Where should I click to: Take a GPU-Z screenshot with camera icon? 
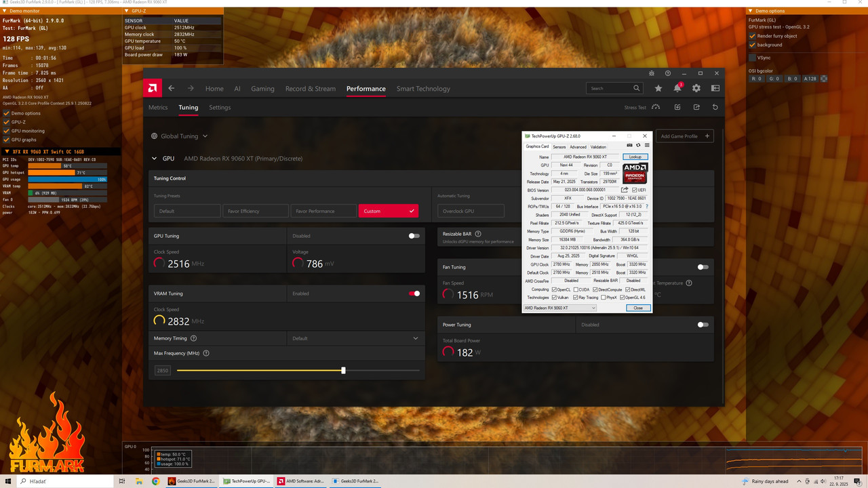[629, 145]
